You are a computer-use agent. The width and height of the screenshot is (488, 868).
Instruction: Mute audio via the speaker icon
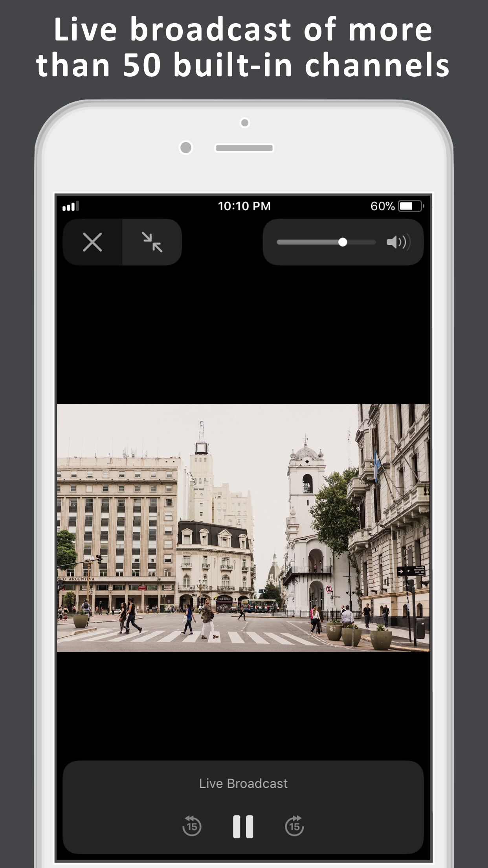pyautogui.click(x=398, y=242)
